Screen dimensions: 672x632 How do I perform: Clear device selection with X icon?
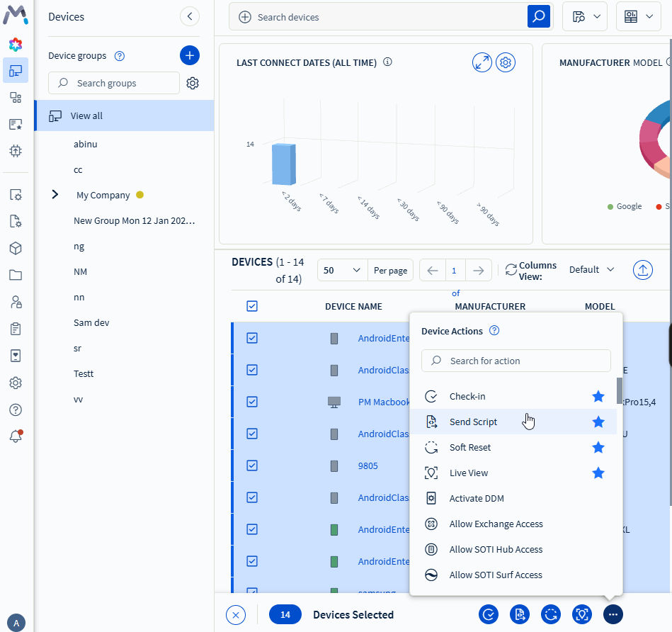[236, 615]
